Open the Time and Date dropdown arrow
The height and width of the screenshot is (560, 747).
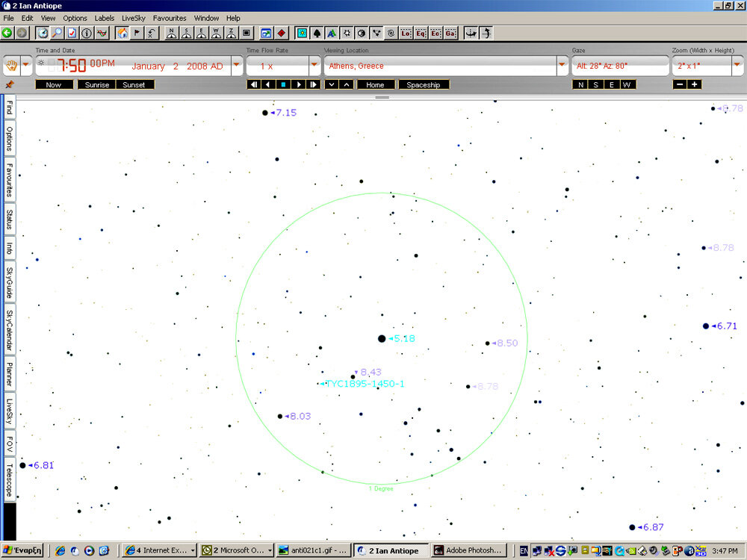click(237, 66)
